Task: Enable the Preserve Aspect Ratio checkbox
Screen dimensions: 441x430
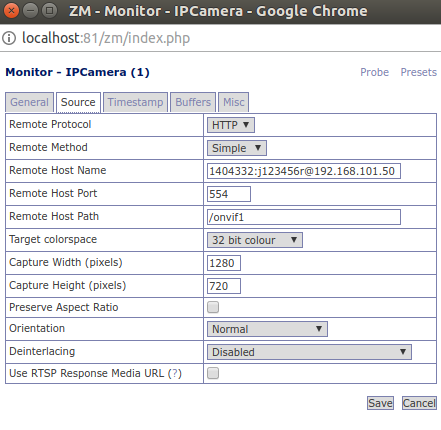Action: tap(213, 307)
